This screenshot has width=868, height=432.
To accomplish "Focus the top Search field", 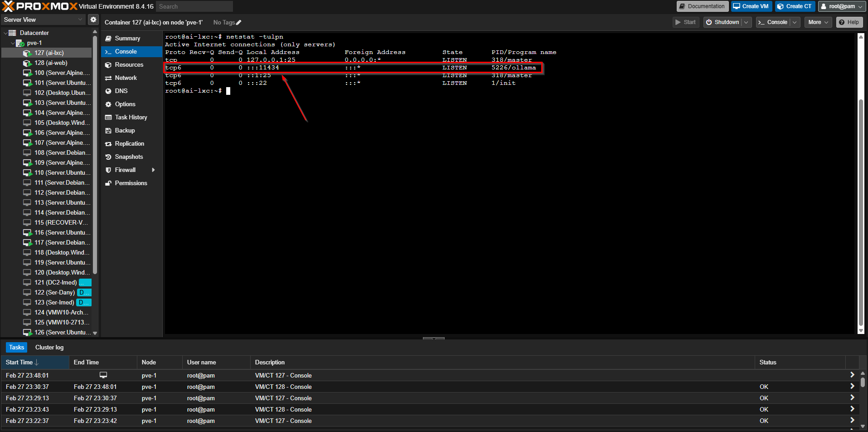I will [x=194, y=6].
